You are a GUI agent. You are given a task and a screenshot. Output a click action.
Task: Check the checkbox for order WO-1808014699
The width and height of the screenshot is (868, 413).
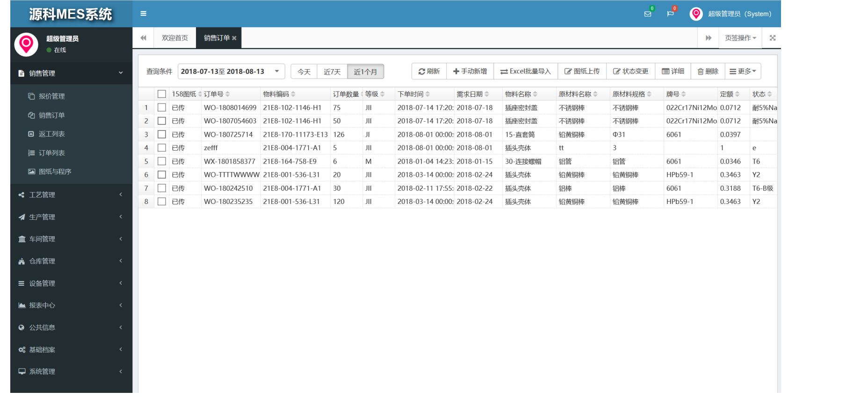162,108
